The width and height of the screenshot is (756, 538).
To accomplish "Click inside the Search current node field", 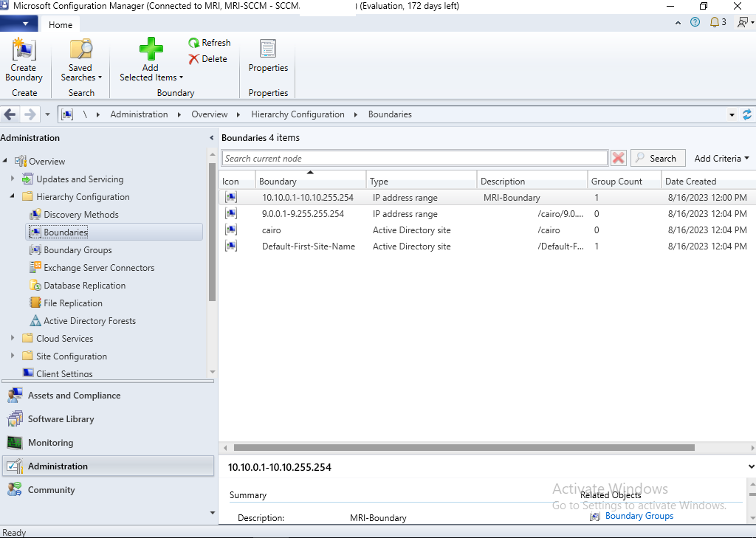I will coord(415,159).
